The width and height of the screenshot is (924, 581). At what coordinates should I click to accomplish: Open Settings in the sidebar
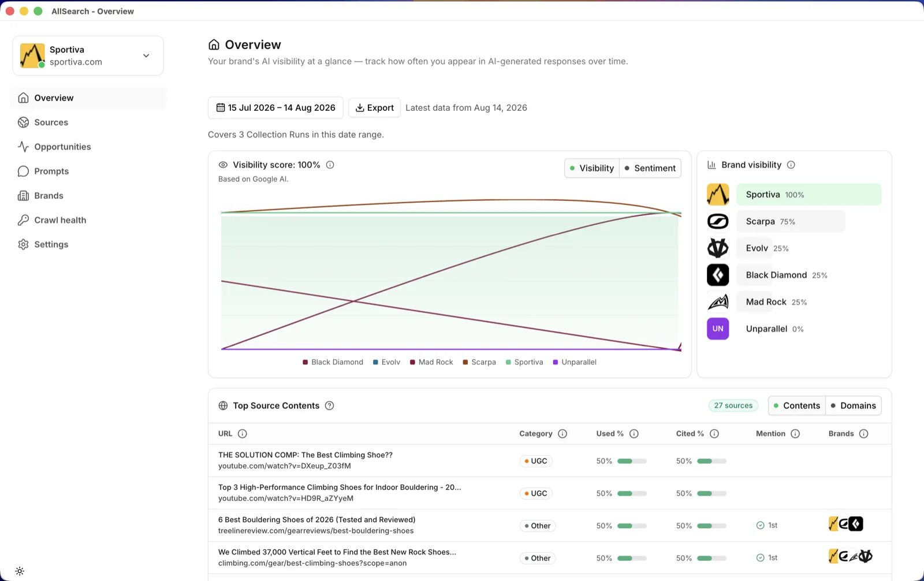pos(88,244)
